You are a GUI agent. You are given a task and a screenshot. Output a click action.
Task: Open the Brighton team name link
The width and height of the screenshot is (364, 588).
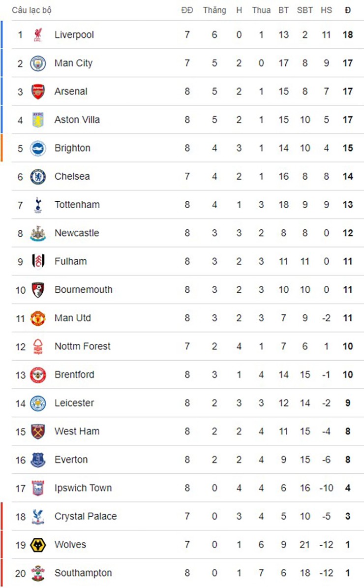tap(72, 148)
